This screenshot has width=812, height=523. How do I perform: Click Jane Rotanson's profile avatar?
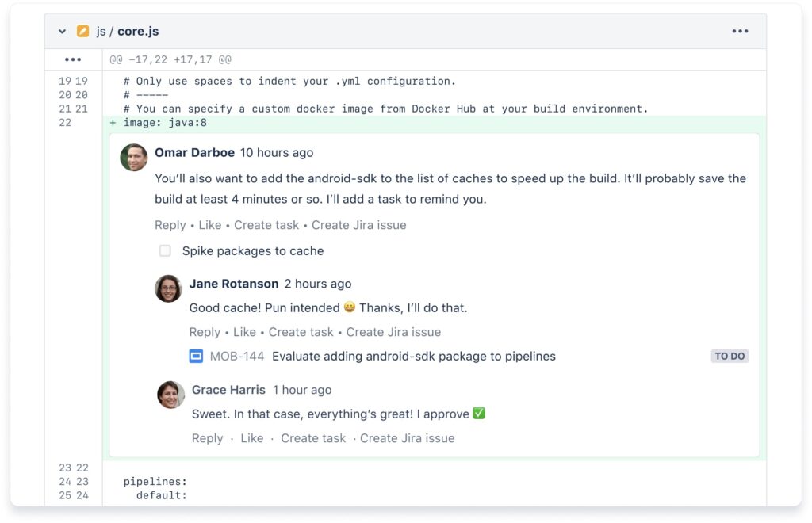(x=168, y=288)
